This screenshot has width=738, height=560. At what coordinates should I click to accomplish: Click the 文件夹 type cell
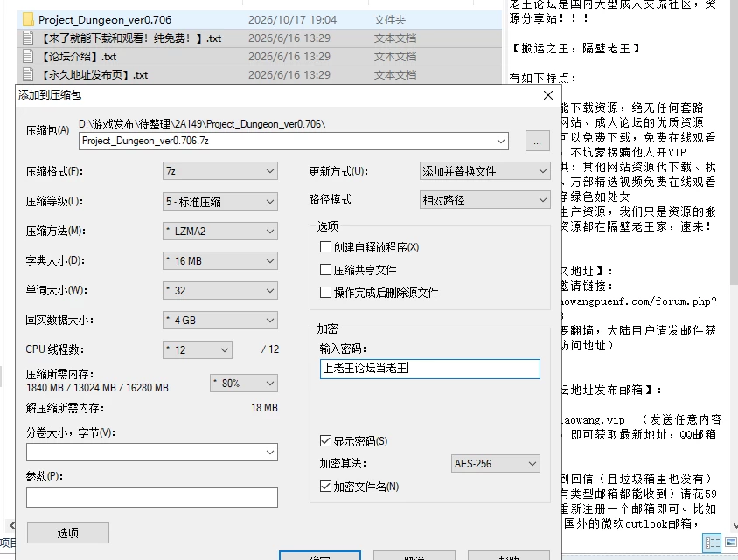(390, 20)
